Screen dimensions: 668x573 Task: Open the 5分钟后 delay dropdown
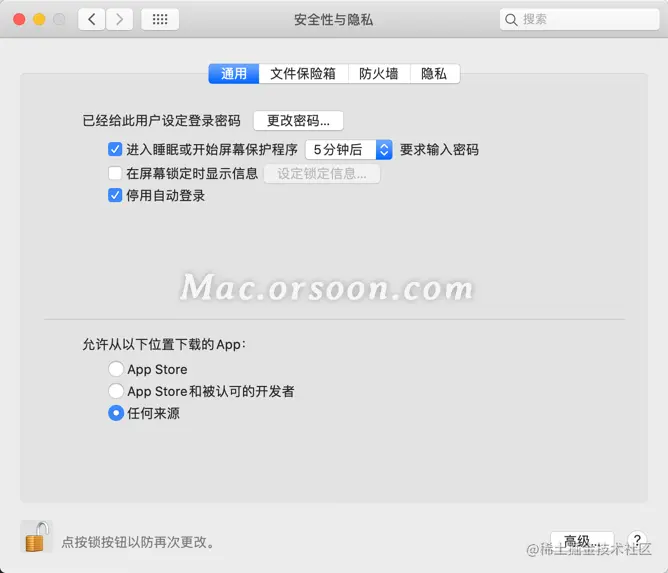[348, 150]
